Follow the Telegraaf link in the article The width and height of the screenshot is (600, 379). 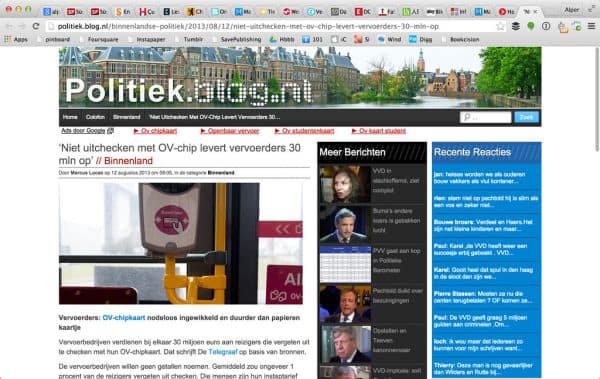pos(223,352)
